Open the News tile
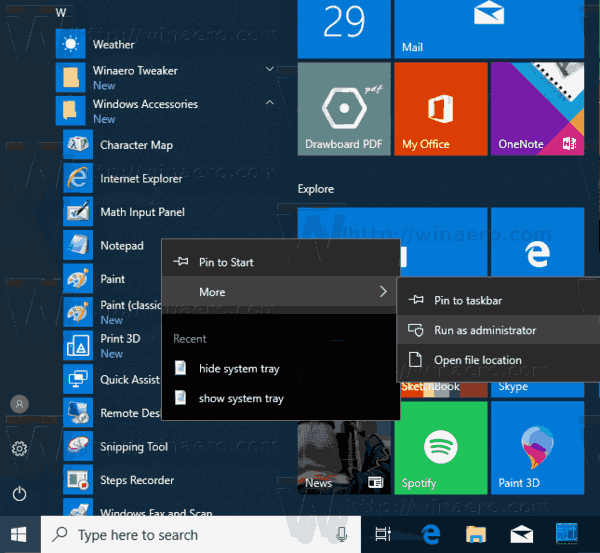600x553 pixels. (344, 457)
